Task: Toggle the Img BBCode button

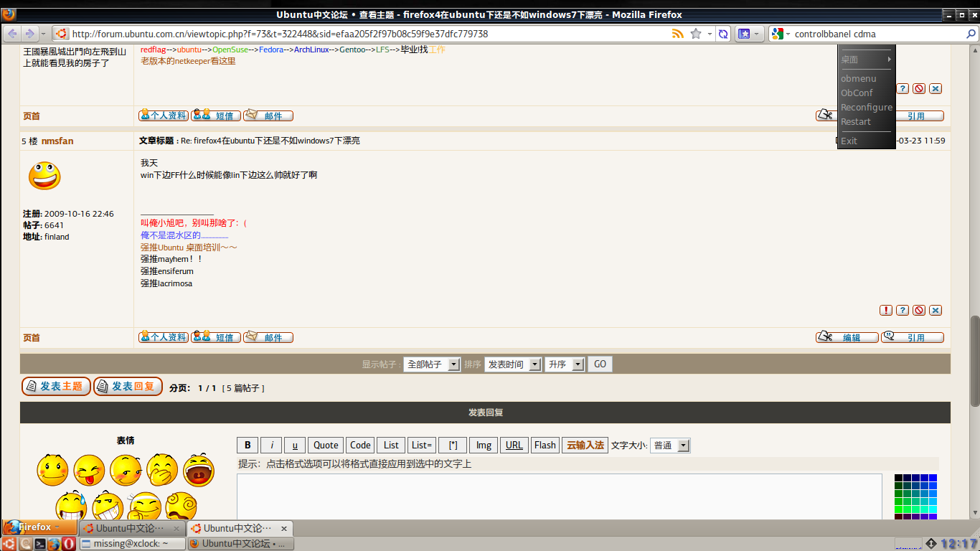Action: click(484, 445)
